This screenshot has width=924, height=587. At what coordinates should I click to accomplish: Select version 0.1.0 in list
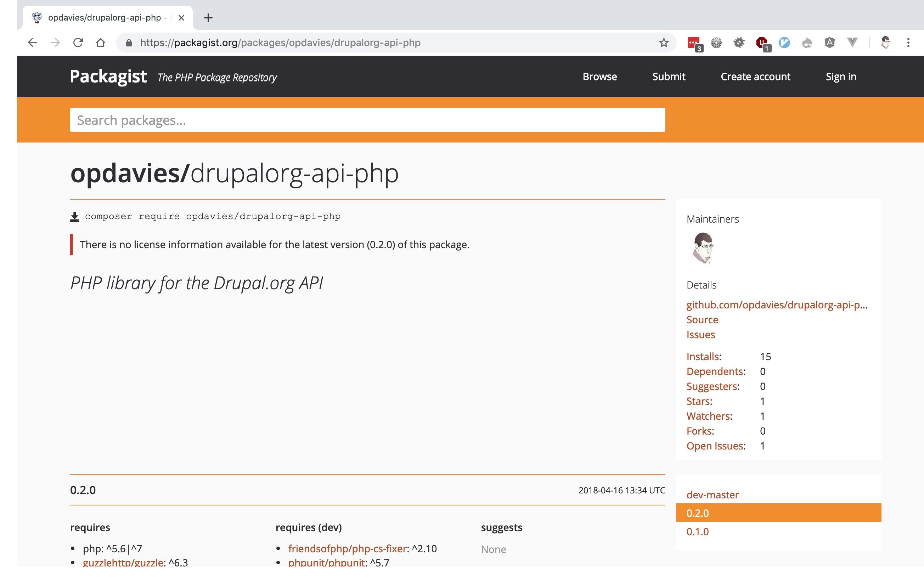[x=697, y=531]
